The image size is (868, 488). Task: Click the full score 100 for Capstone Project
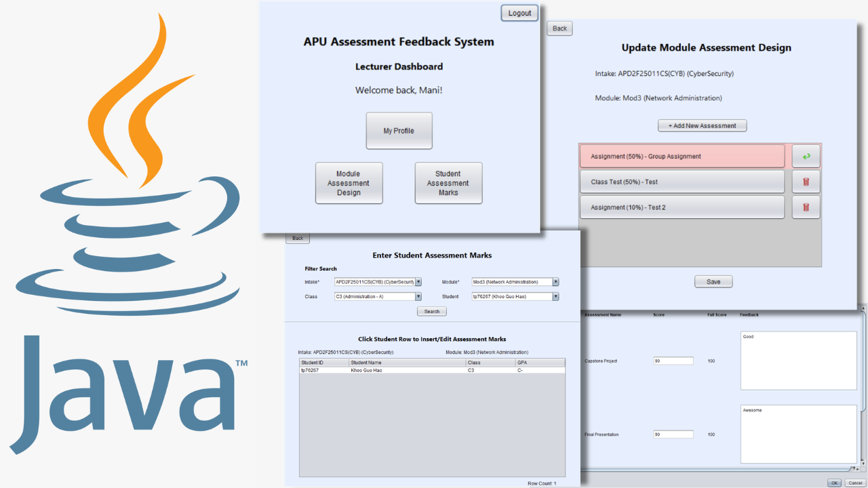click(711, 361)
